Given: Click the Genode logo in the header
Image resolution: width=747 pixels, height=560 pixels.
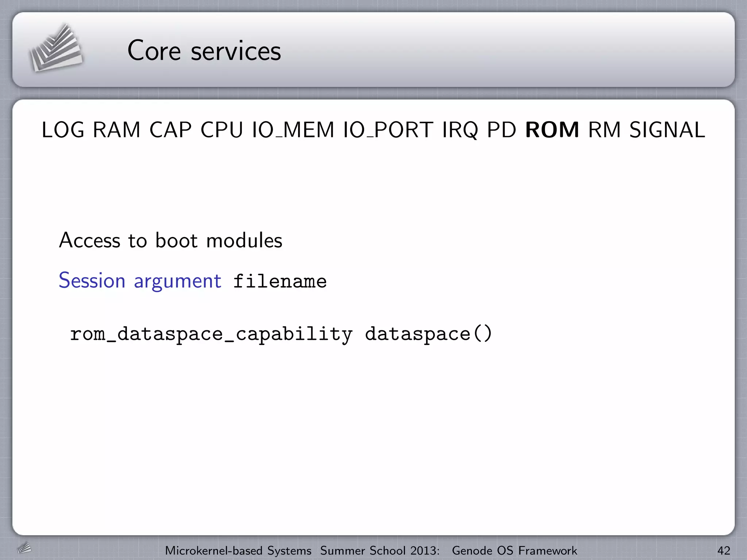Looking at the screenshot, I should click(x=55, y=48).
